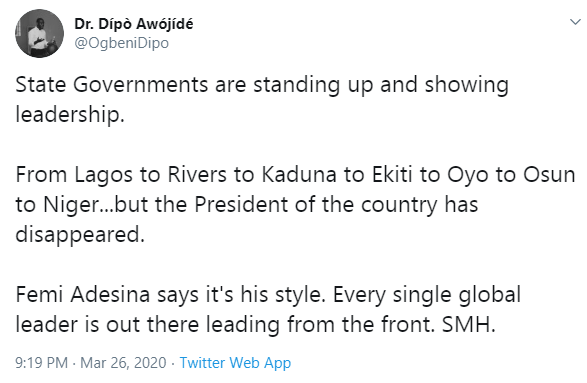The height and width of the screenshot is (383, 587).
Task: Click the Mar 26, 2020 date
Action: tap(123, 363)
